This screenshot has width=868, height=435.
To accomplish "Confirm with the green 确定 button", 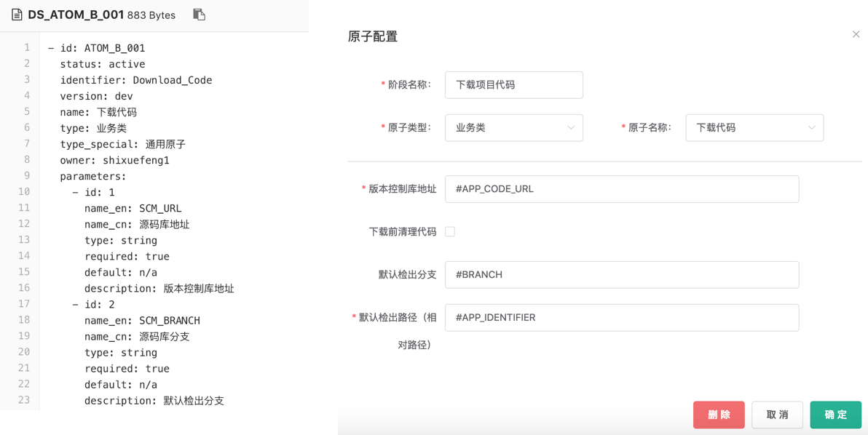I will (835, 415).
